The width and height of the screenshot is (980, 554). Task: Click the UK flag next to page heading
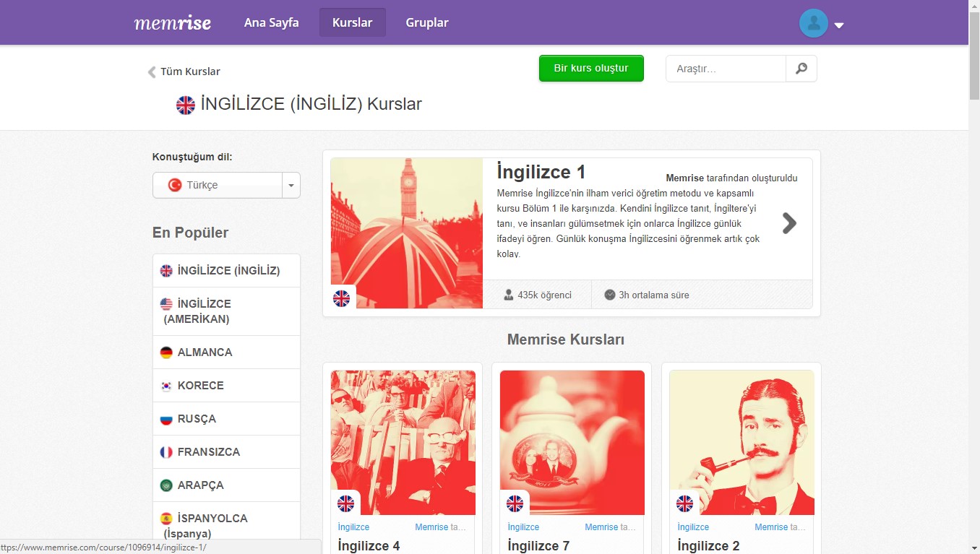186,105
